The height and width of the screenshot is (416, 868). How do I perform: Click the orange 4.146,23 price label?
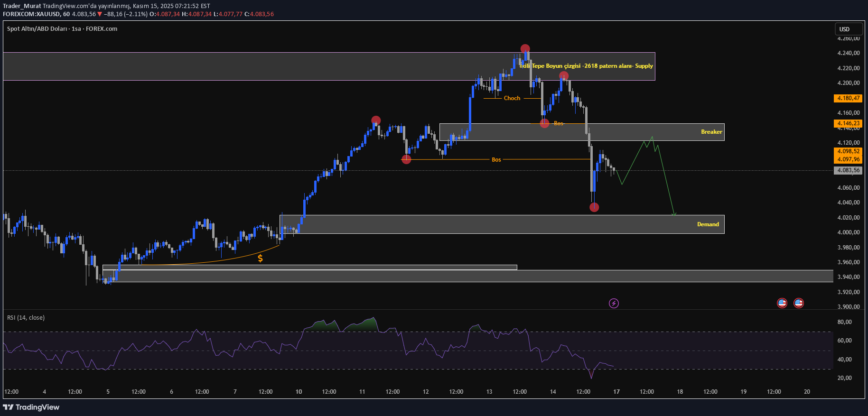(848, 123)
